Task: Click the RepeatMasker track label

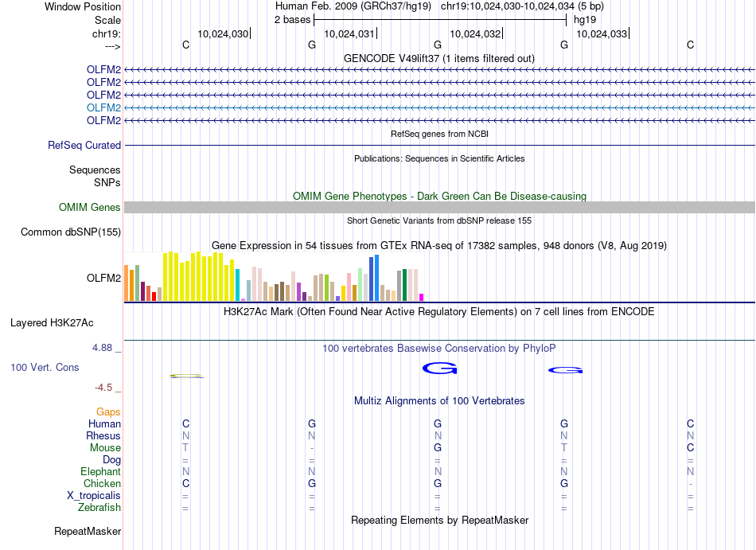Action: [88, 531]
